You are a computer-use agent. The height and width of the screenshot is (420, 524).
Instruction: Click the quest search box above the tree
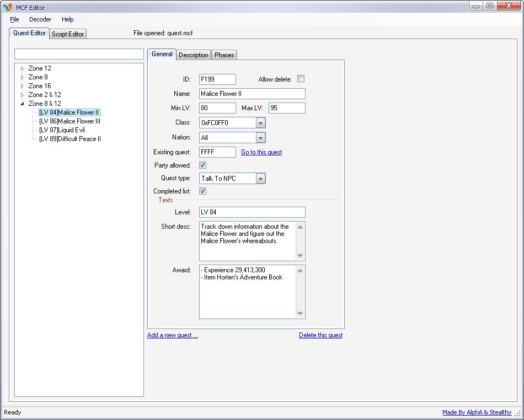point(79,54)
